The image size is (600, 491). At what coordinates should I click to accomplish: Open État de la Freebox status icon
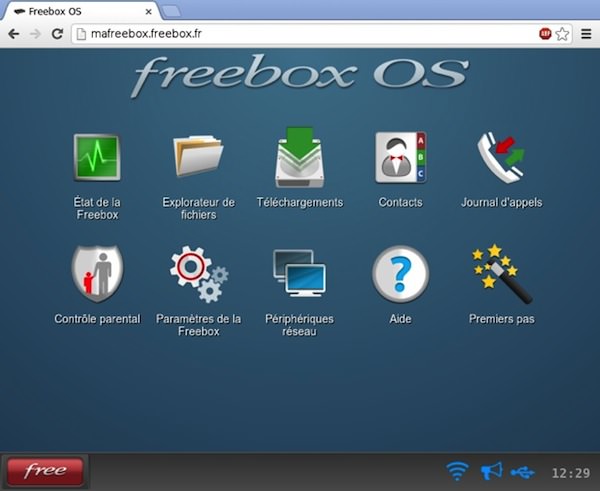coord(97,158)
